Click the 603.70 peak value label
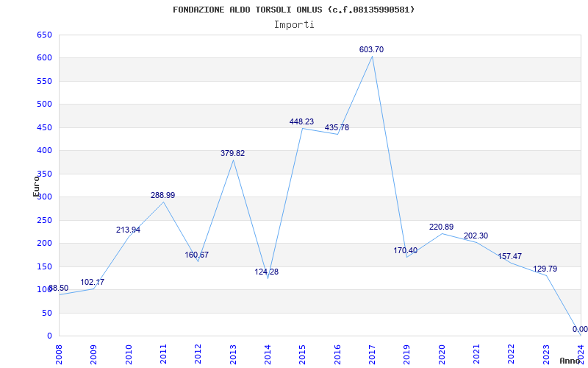588x368 pixels. click(x=371, y=49)
